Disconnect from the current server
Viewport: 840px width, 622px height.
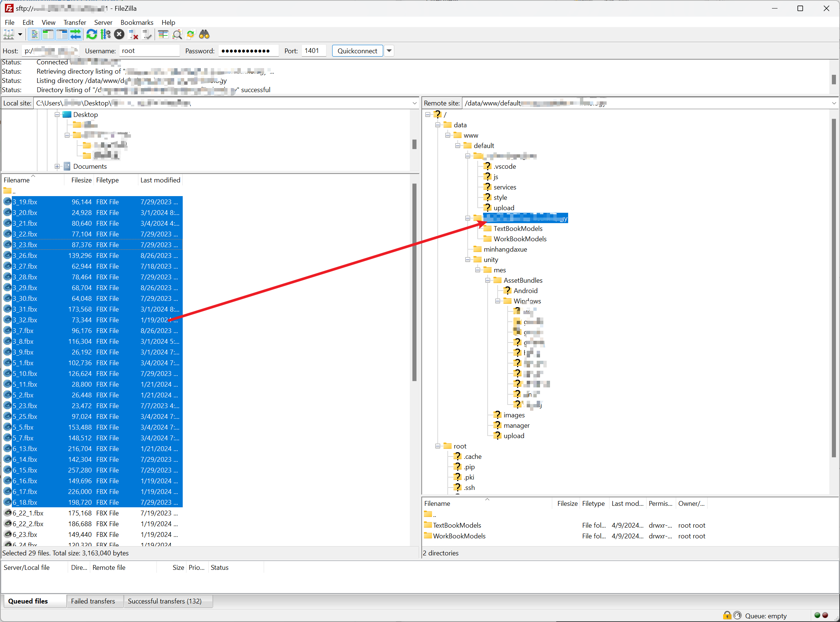pos(133,35)
